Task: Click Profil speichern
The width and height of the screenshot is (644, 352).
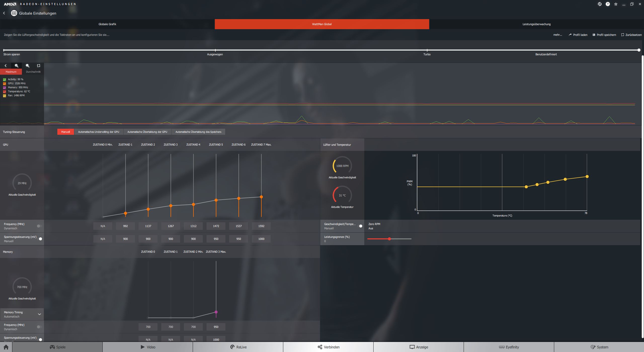Action: click(x=604, y=35)
